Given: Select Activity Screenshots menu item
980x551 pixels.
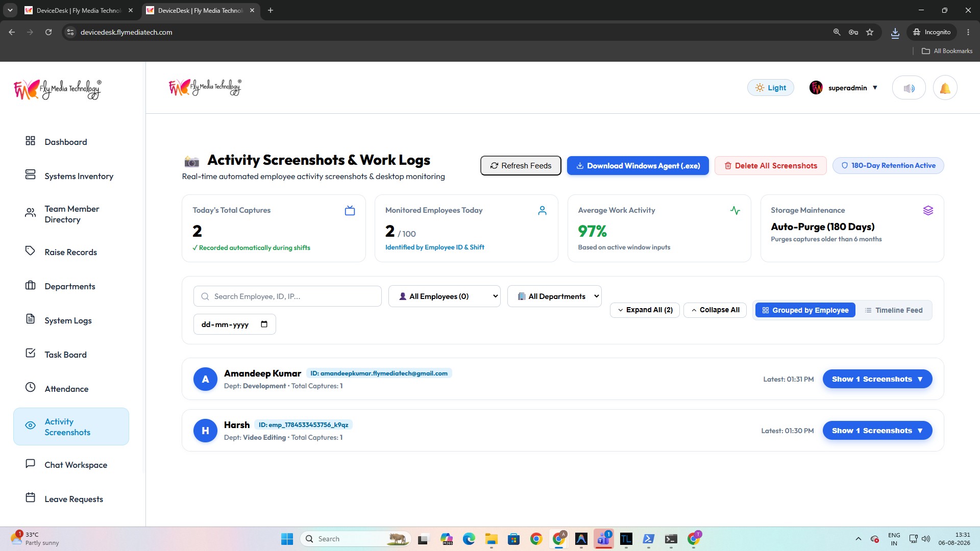Looking at the screenshot, I should (71, 427).
